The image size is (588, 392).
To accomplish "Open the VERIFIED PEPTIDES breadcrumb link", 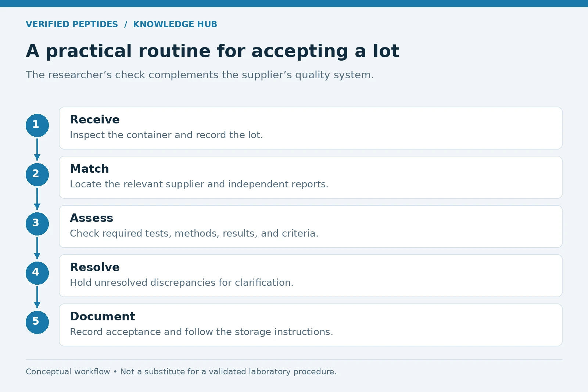I will click(x=72, y=24).
